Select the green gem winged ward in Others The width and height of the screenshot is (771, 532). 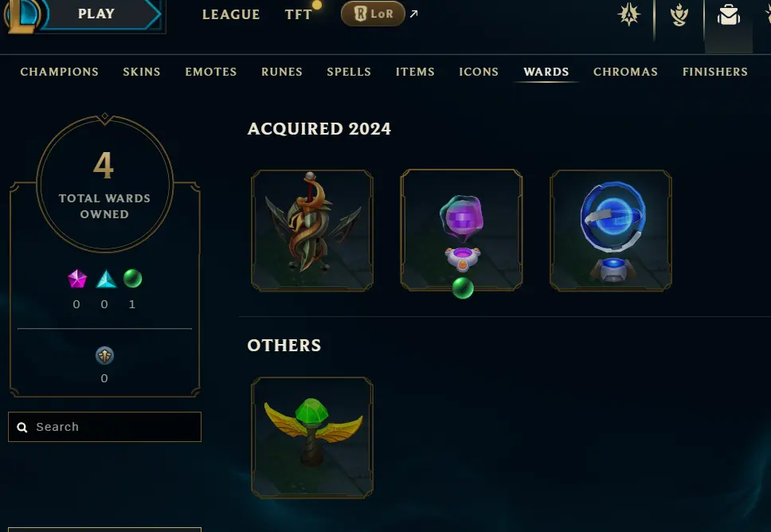312,437
